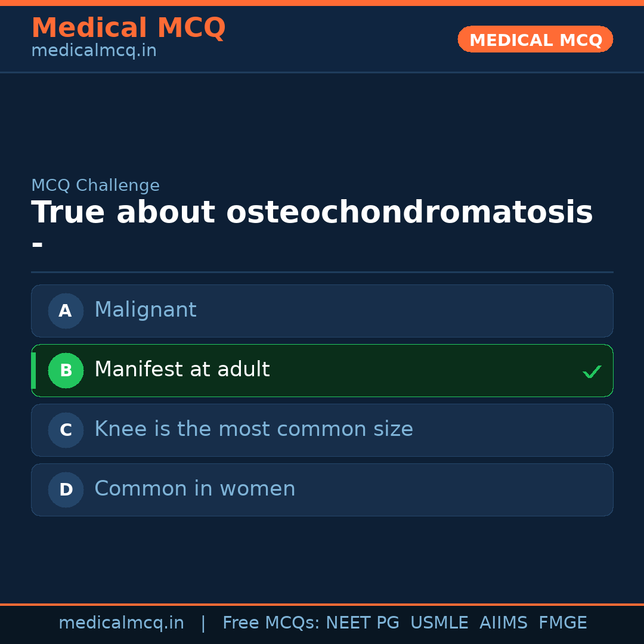Screen dimensions: 644x644
Task: Open the NEET PG category
Action: [x=362, y=622]
